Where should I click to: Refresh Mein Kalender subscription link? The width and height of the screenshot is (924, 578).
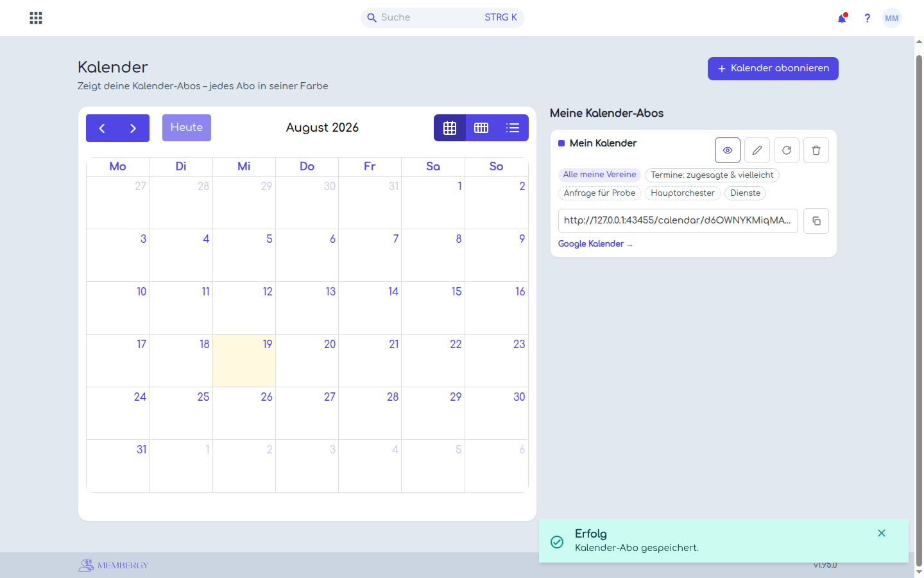[787, 150]
